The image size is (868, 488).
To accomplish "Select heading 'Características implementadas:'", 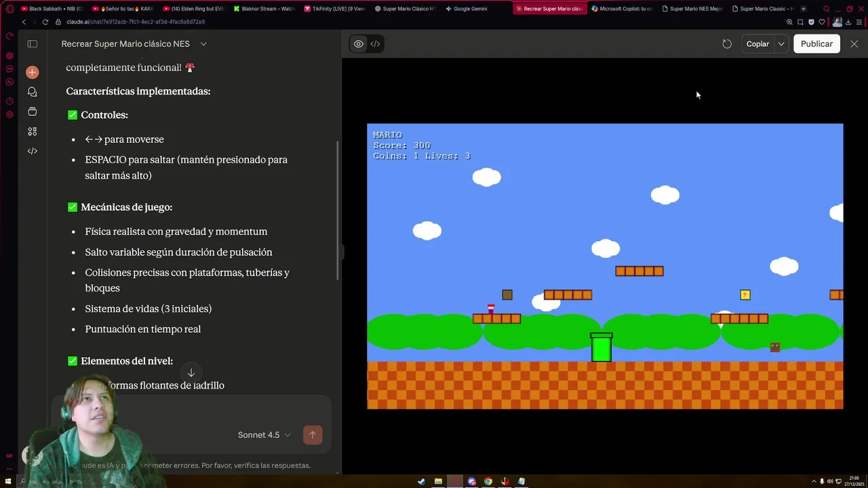I will pos(138,91).
